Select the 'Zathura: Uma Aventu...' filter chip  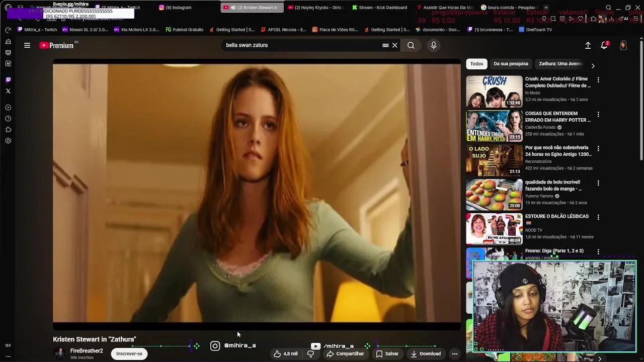point(560,64)
